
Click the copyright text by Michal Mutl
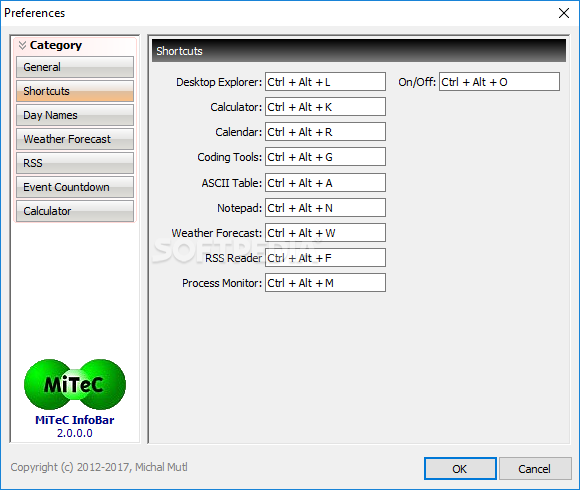tap(99, 467)
